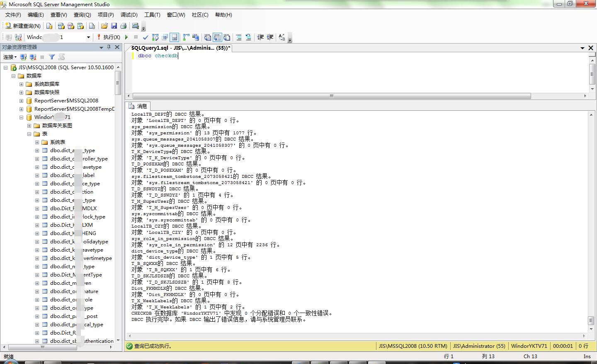Click the JIS\Administrator (55) status bar entry
597x364 pixels.
[479, 346]
